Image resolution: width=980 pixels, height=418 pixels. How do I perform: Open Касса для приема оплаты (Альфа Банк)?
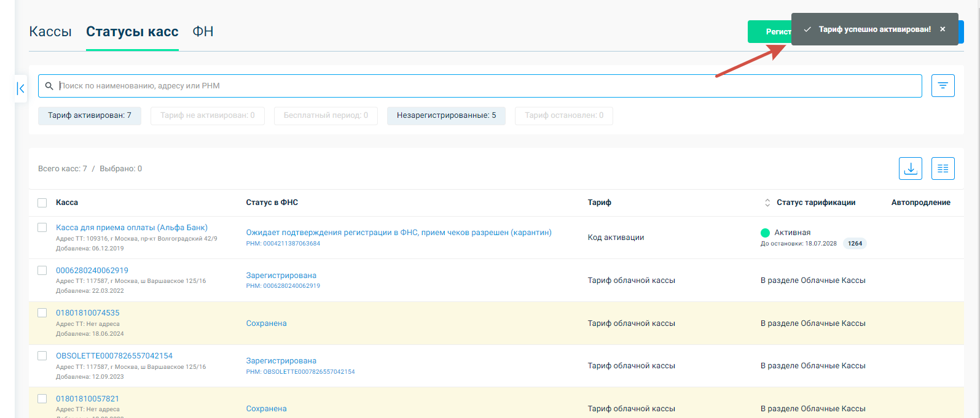pos(131,228)
